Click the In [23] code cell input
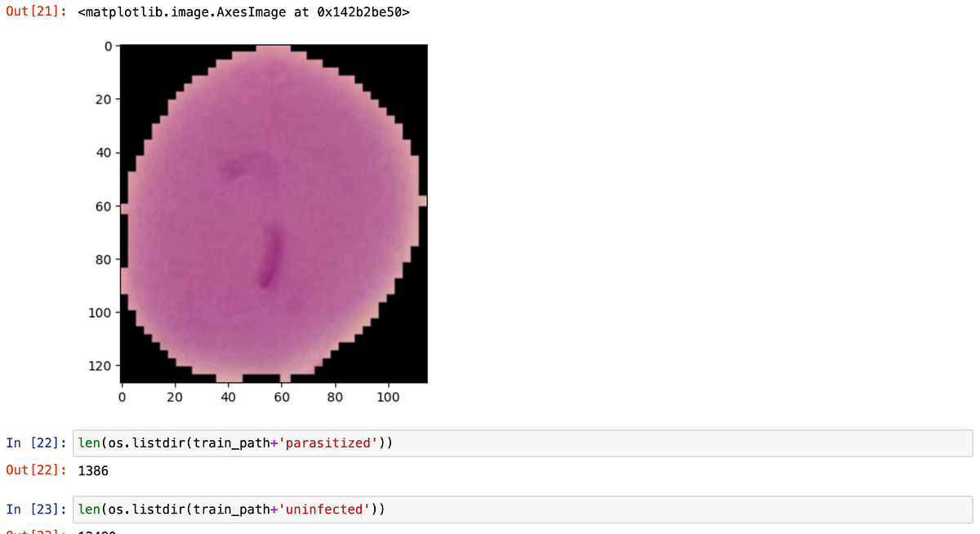The image size is (980, 534). click(x=523, y=510)
